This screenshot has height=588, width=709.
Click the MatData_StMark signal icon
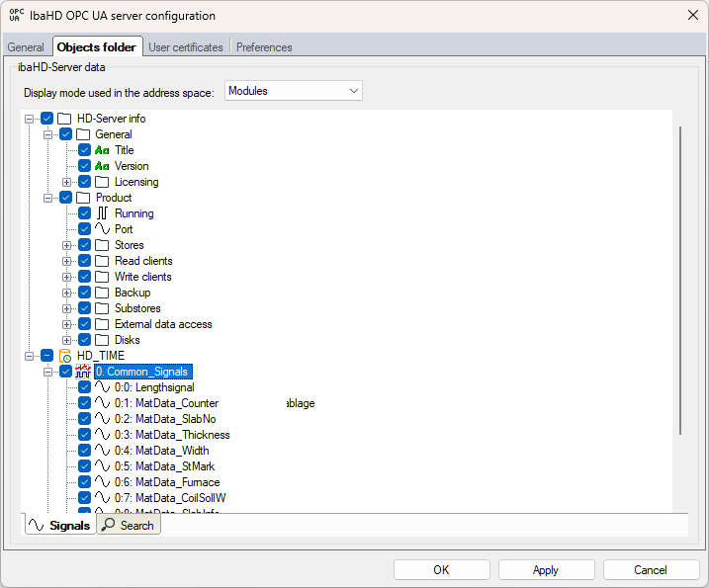point(102,466)
